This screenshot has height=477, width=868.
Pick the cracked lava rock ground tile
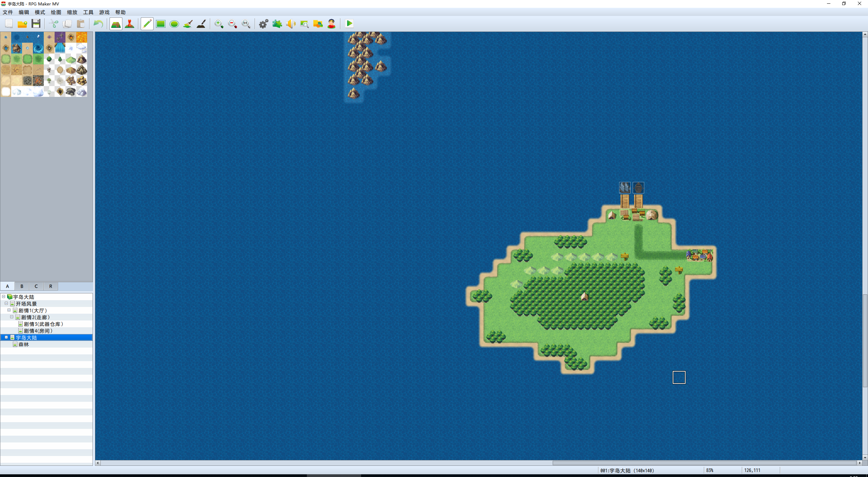click(x=38, y=81)
